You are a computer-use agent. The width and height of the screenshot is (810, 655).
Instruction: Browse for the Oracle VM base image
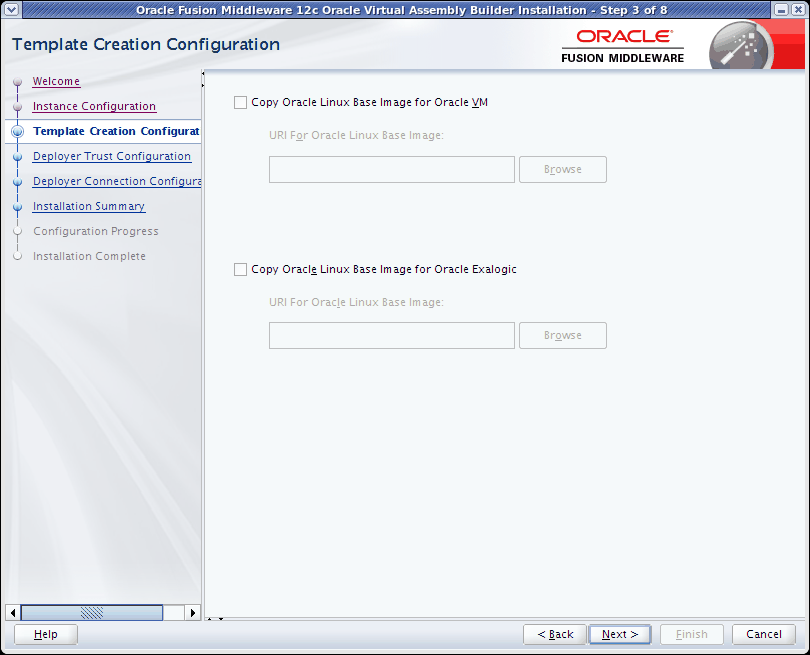click(563, 169)
